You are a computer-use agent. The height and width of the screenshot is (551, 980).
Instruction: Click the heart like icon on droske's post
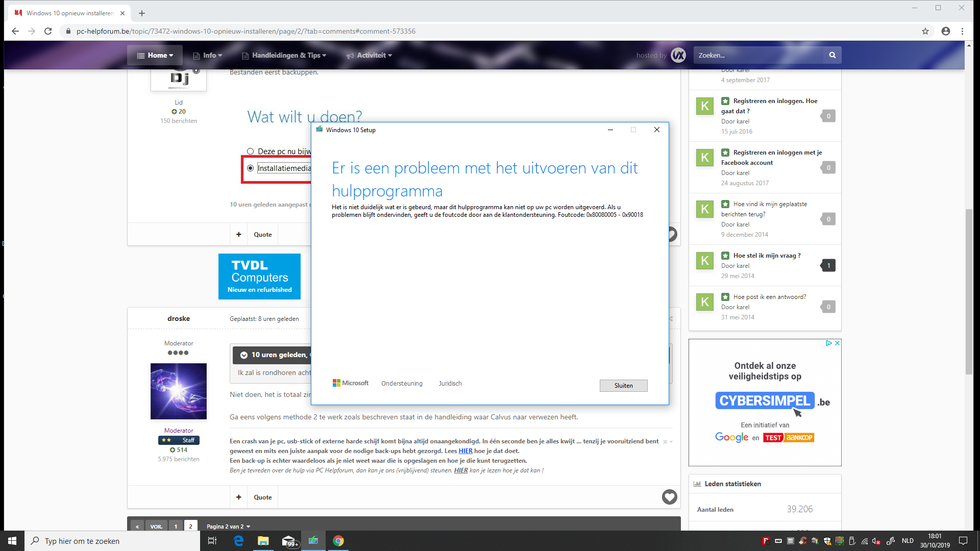click(669, 497)
